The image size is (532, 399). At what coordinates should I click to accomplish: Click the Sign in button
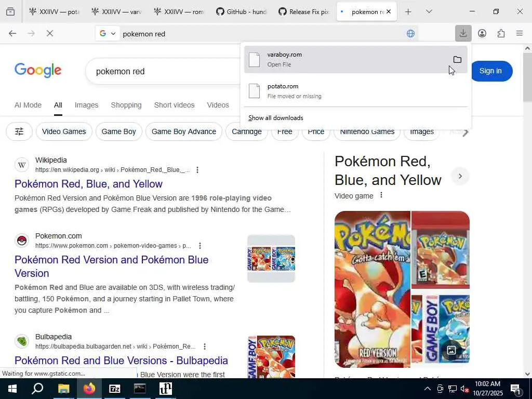click(x=490, y=71)
